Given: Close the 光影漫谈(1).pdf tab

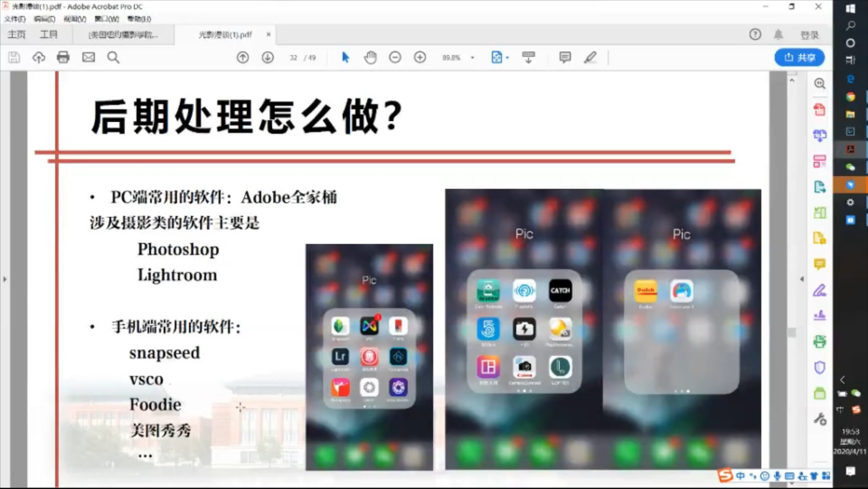Looking at the screenshot, I should point(268,34).
